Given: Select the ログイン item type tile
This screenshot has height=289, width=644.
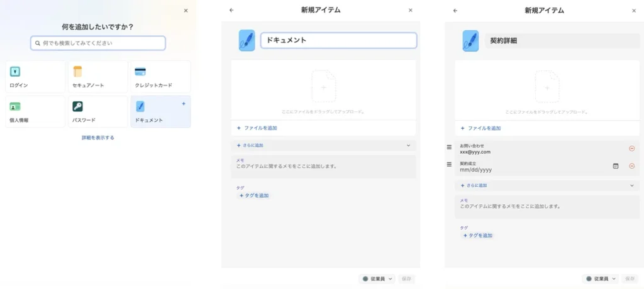Looking at the screenshot, I should coord(35,77).
